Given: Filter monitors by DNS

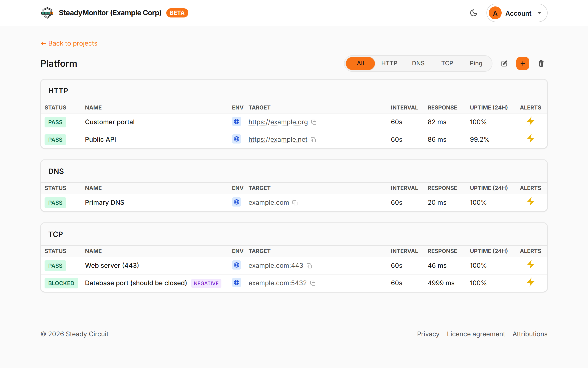Looking at the screenshot, I should point(418,63).
